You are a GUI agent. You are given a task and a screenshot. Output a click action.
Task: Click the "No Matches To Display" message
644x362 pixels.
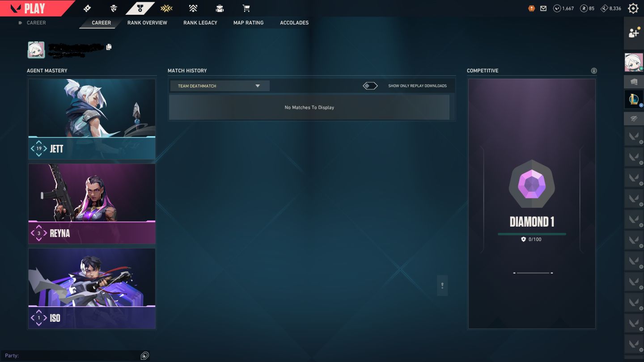(309, 107)
